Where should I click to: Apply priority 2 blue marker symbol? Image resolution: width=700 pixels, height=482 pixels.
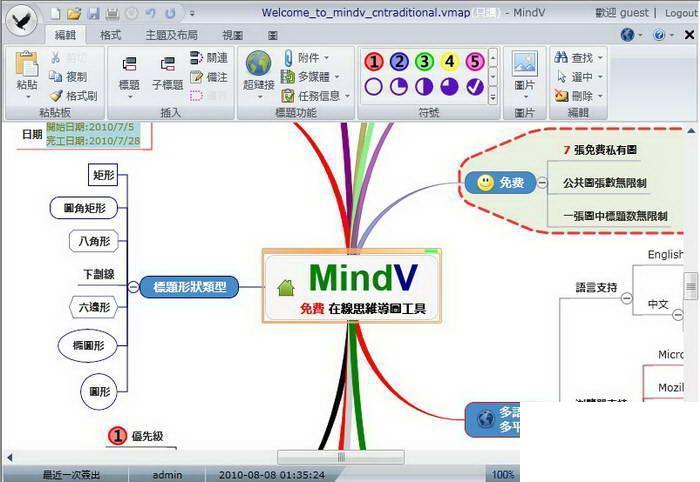click(x=399, y=61)
